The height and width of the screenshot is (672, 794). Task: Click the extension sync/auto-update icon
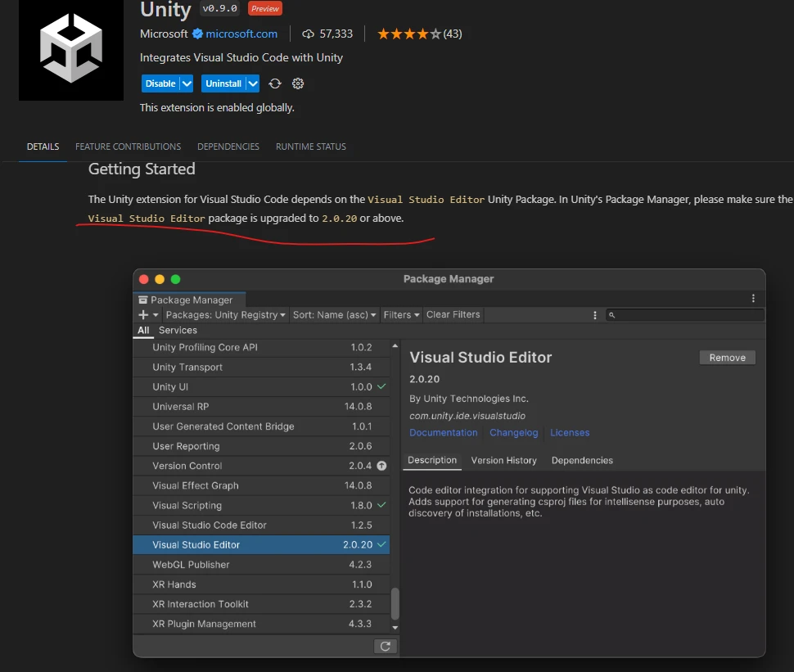pyautogui.click(x=275, y=83)
